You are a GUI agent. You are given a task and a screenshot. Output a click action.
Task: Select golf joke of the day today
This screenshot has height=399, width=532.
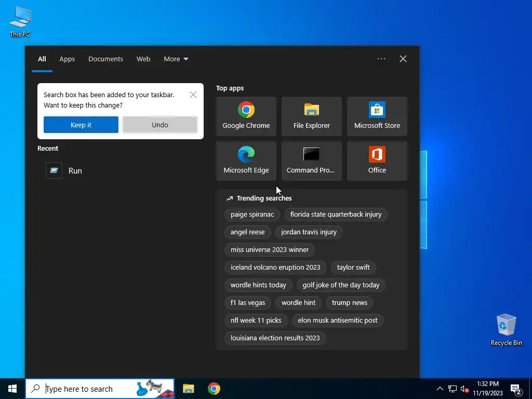pos(341,285)
